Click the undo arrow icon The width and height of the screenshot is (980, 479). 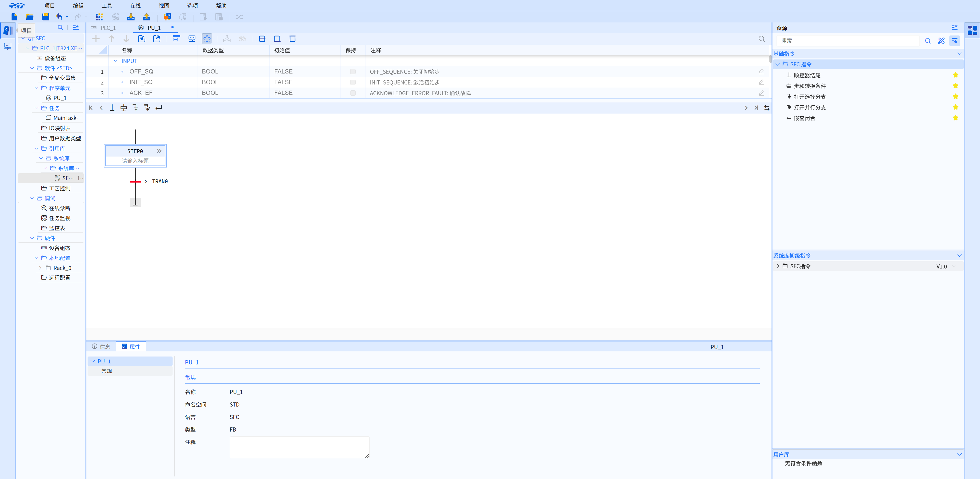[59, 17]
